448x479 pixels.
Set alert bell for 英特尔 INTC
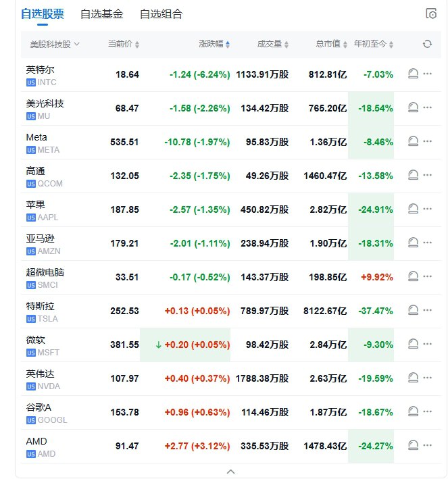point(413,74)
